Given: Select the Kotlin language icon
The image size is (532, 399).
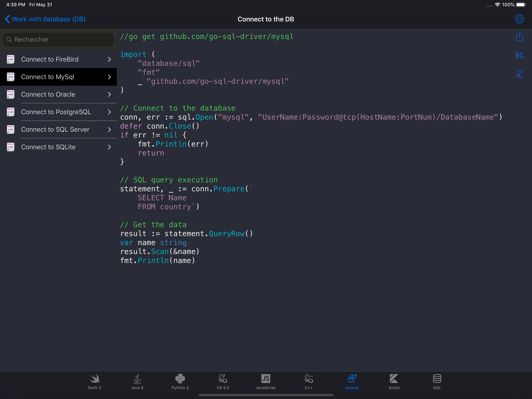Looking at the screenshot, I should (394, 381).
